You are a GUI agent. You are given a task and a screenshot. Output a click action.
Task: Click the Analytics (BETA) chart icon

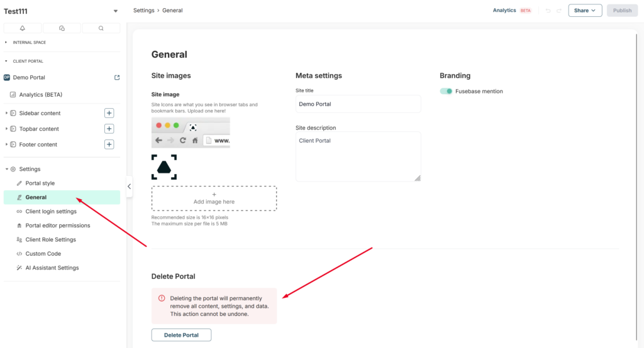tap(13, 94)
